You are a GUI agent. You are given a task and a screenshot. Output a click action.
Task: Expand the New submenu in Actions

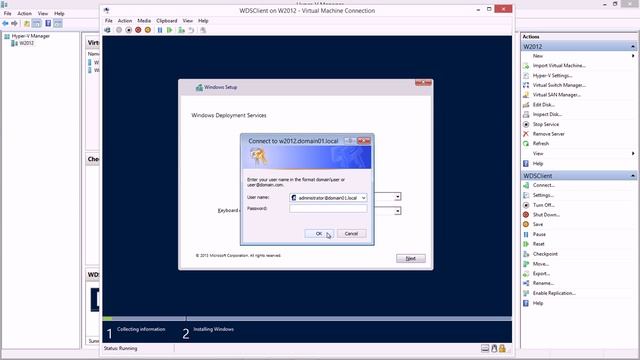point(633,56)
